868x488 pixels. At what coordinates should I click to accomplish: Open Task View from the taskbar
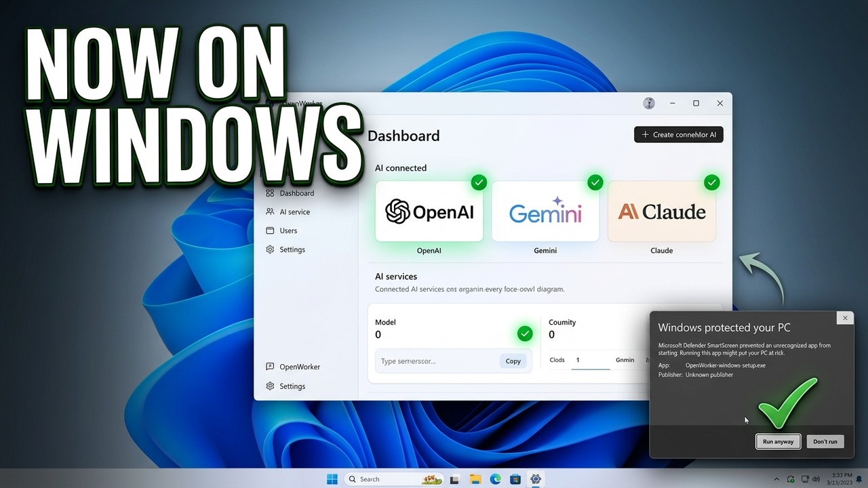(x=454, y=479)
